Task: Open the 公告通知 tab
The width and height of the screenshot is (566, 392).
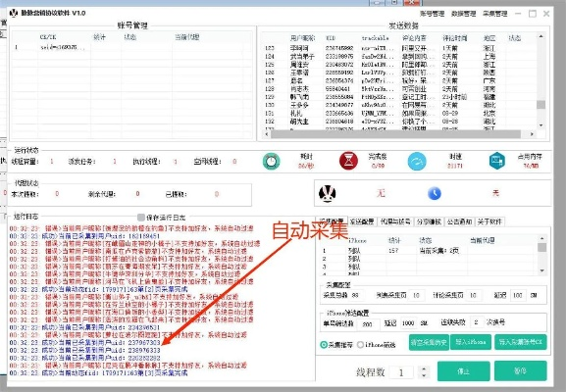Action: 459,221
